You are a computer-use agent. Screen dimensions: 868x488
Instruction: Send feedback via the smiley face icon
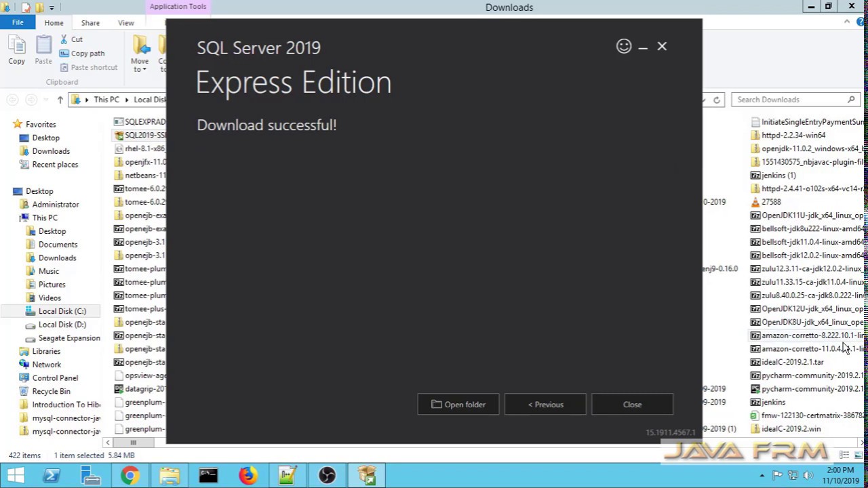(624, 46)
